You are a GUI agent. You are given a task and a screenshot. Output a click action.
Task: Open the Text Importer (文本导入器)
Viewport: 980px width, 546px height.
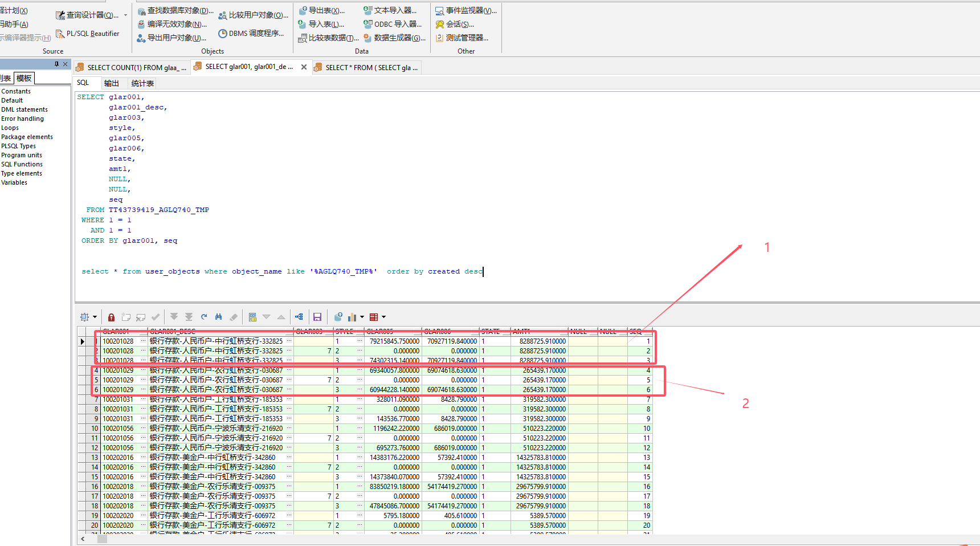[390, 11]
